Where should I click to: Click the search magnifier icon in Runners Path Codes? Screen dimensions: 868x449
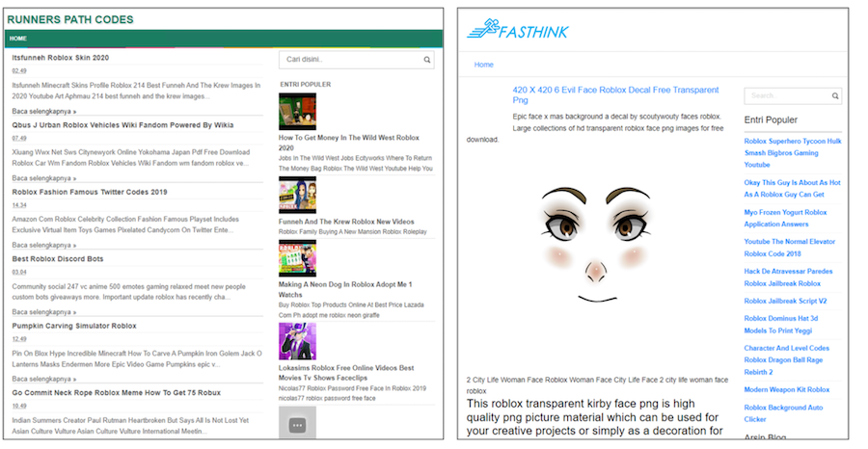coord(427,60)
